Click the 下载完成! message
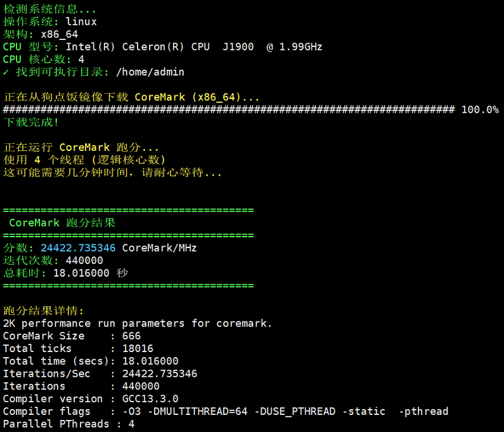The height and width of the screenshot is (432, 504). pos(31,122)
